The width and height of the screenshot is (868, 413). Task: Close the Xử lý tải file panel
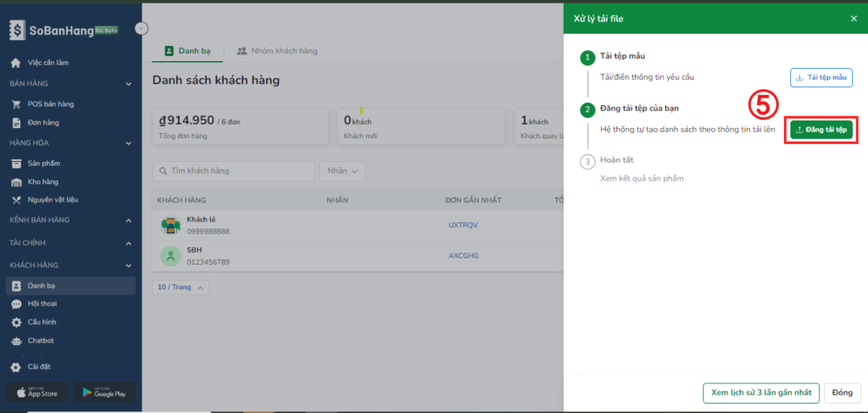pos(854,19)
